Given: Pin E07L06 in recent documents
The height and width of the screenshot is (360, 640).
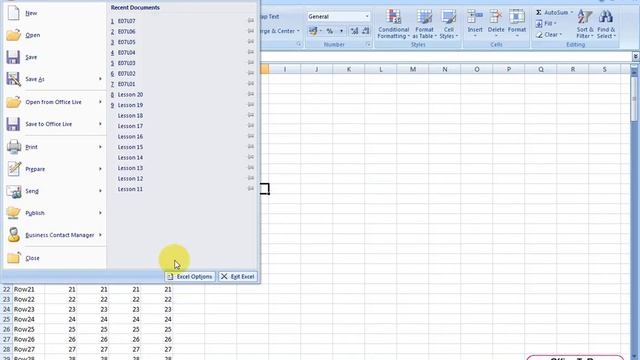Looking at the screenshot, I should [x=251, y=31].
